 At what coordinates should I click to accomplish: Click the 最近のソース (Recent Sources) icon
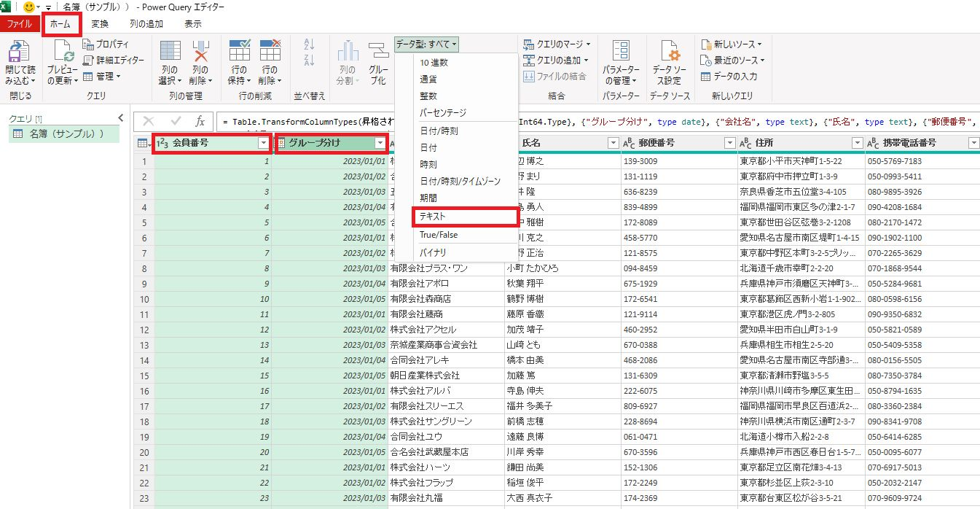(x=705, y=60)
